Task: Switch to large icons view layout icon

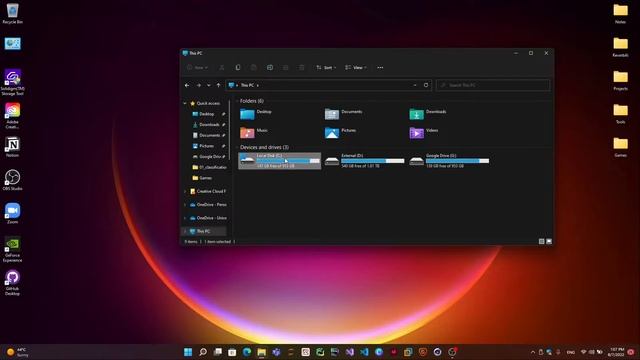Action: 549,242
